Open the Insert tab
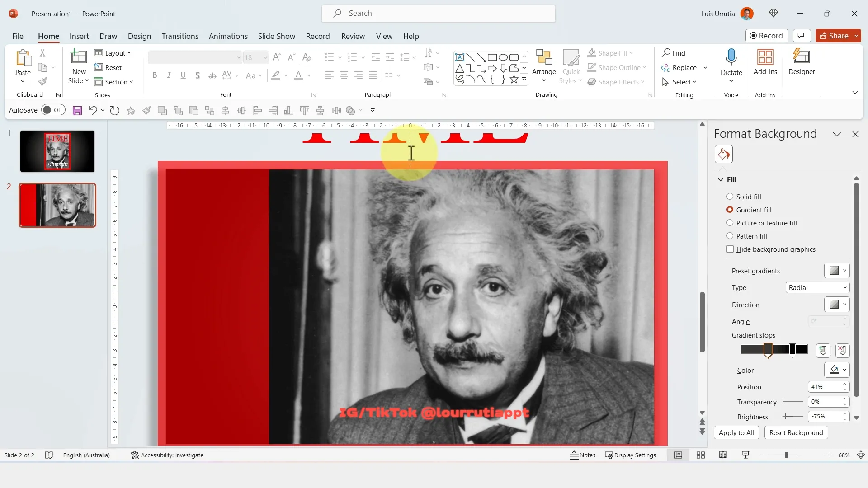 (x=79, y=36)
